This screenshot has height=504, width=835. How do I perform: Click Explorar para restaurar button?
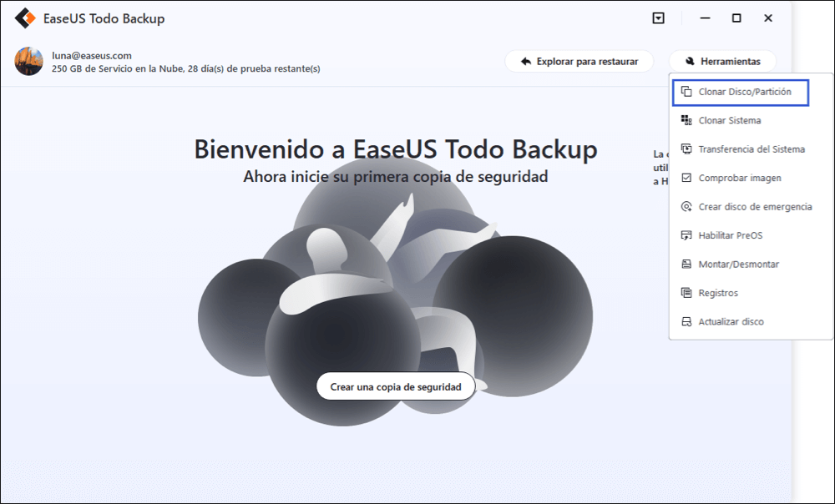pyautogui.click(x=579, y=61)
